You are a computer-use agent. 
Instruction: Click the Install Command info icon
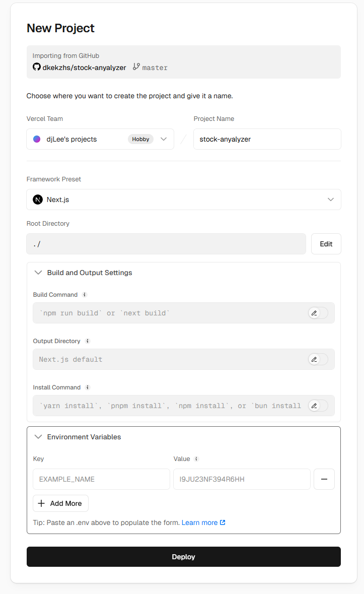click(88, 387)
